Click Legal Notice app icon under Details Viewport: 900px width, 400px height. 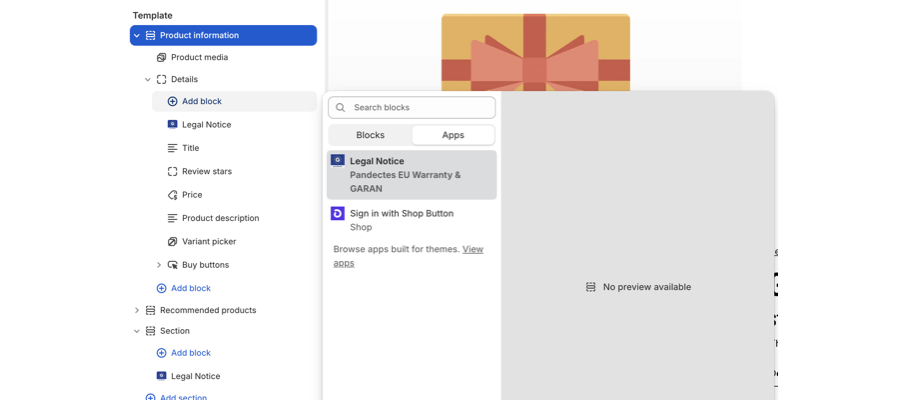172,125
